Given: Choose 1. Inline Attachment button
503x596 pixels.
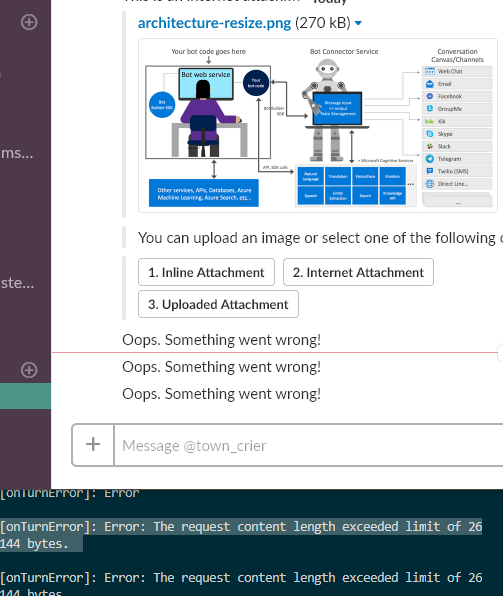Looking at the screenshot, I should (206, 272).
